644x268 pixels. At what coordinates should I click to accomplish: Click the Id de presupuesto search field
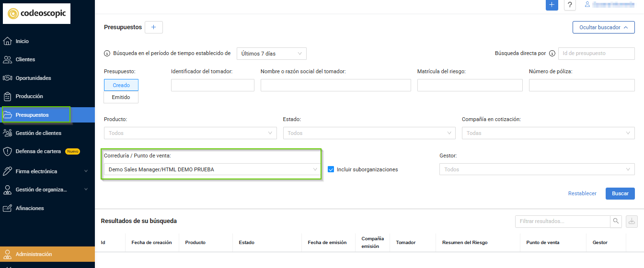(597, 54)
